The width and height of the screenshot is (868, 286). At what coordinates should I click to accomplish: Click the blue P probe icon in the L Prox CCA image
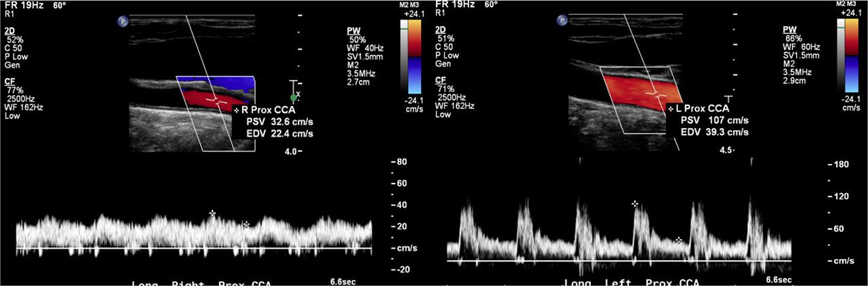point(562,21)
